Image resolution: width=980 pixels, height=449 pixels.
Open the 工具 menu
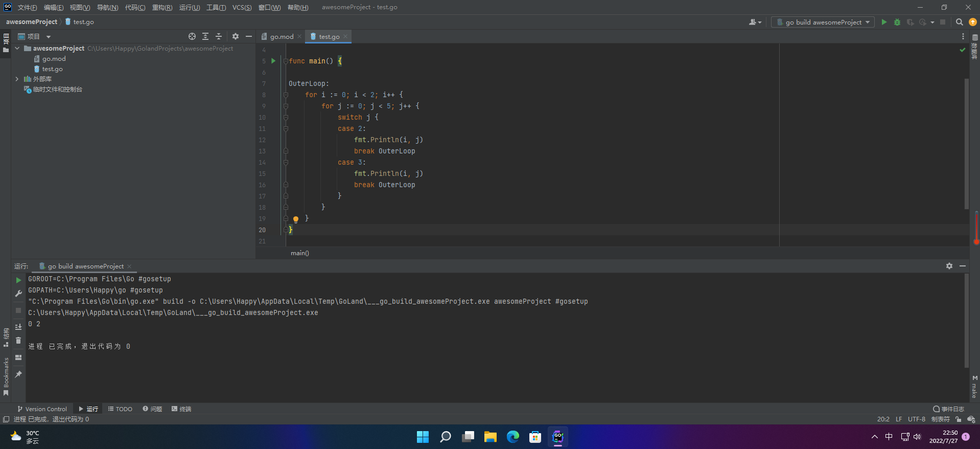pos(216,7)
